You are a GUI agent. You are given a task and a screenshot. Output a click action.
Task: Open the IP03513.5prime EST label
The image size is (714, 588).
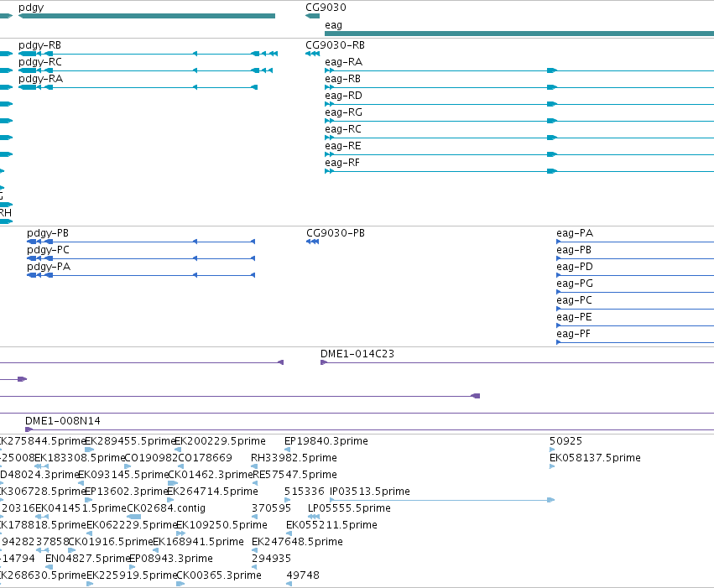click(370, 492)
